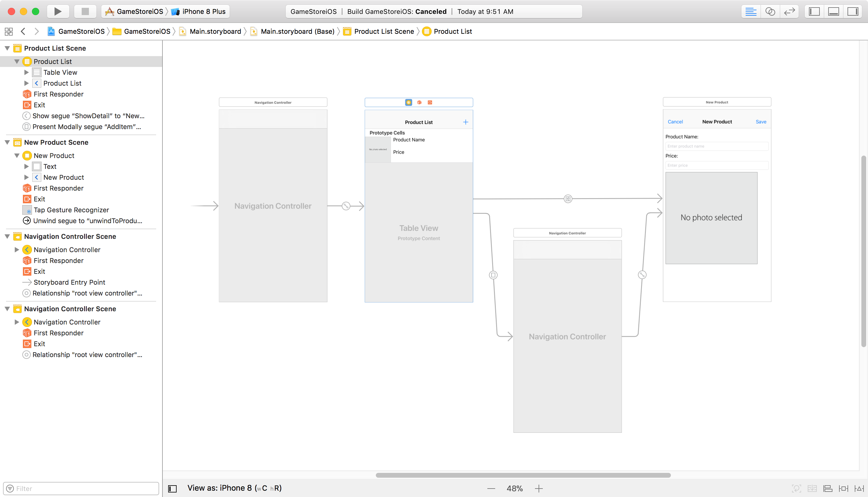Select GameStoreiOS folder in jump bar
Viewport: 868px width, 497px height.
pyautogui.click(x=142, y=31)
